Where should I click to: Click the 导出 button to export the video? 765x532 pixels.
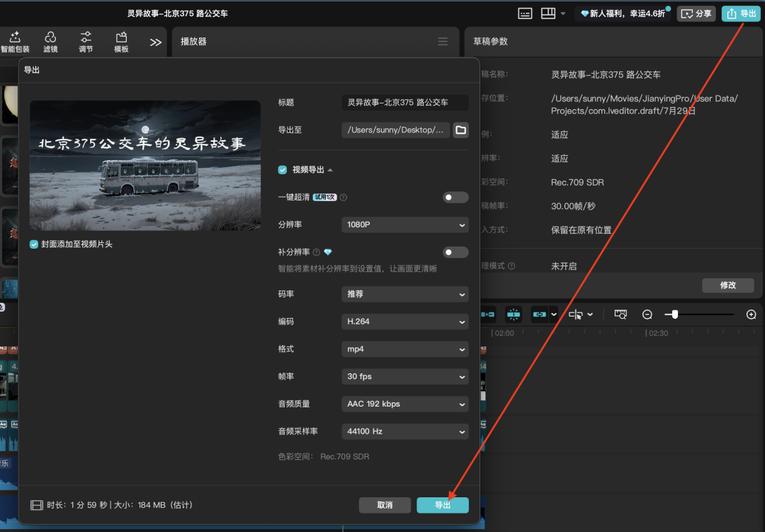point(443,505)
